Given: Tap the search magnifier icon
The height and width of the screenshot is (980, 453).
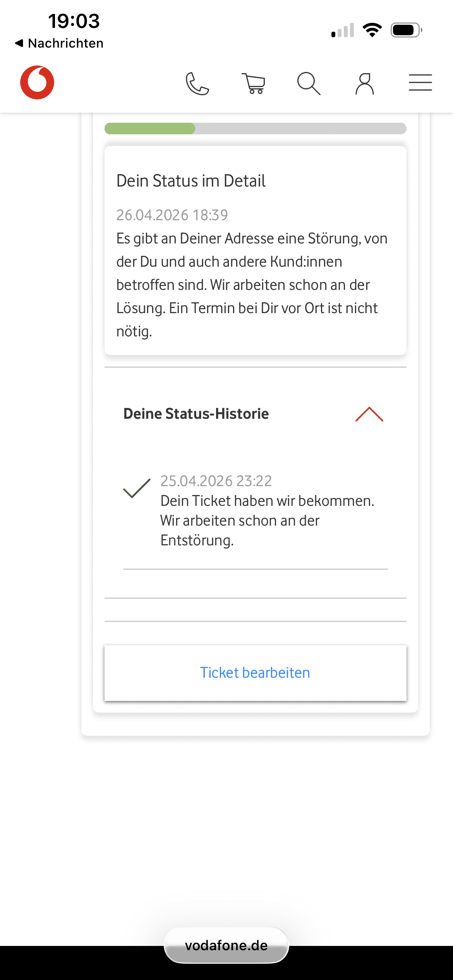Looking at the screenshot, I should tap(309, 83).
